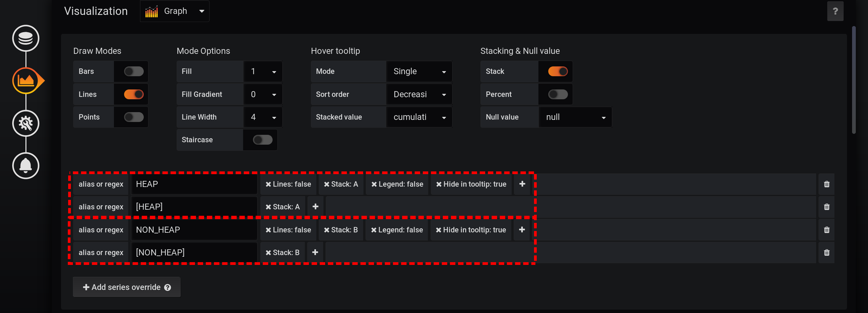Select the Visualization icon in the sidebar

[x=25, y=81]
